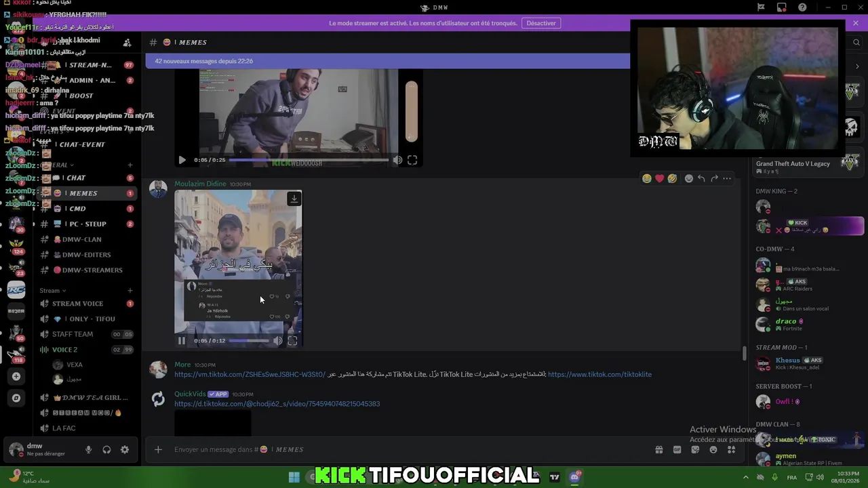This screenshot has height=488, width=868.
Task: Open the apps launcher in message bar
Action: (x=731, y=449)
